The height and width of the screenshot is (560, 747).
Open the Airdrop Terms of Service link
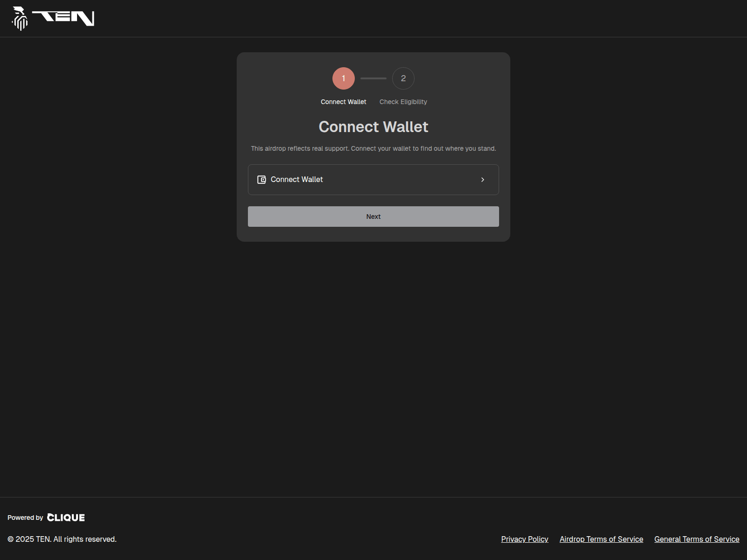coord(601,539)
